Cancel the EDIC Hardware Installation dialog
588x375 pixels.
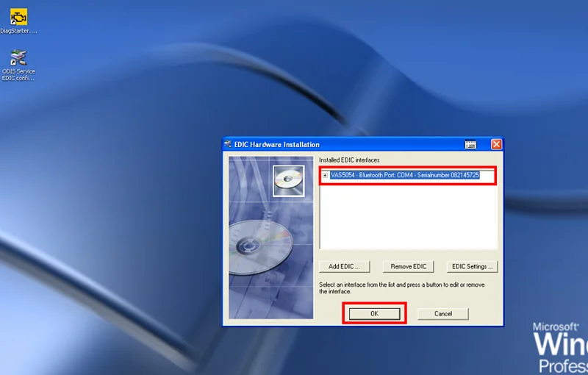(443, 314)
